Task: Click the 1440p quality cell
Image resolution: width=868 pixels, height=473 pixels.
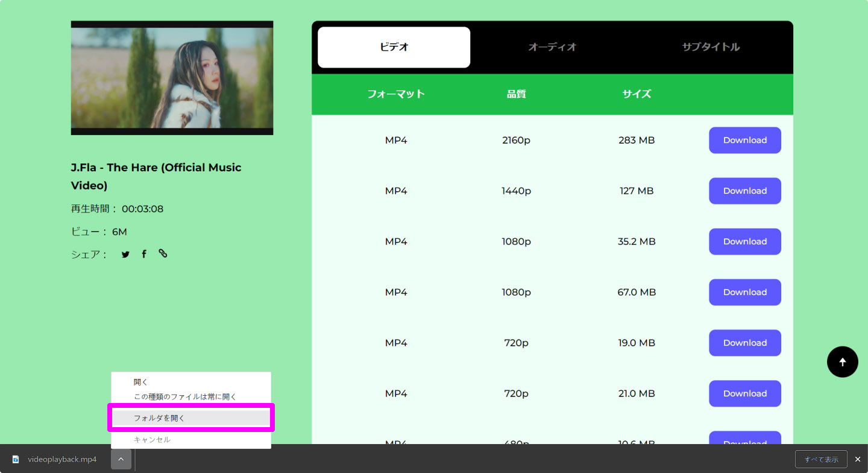Action: pyautogui.click(x=517, y=191)
